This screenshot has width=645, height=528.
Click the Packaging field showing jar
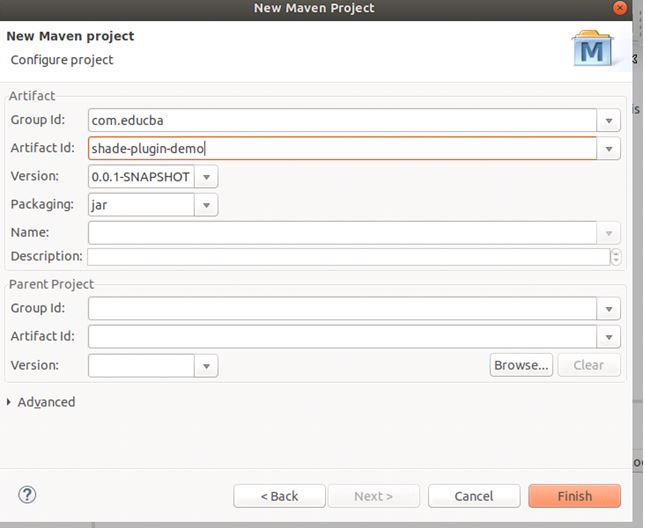[x=141, y=205]
